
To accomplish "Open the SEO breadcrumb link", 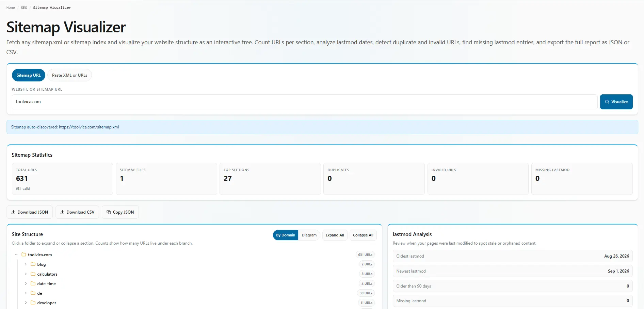I will [x=24, y=7].
